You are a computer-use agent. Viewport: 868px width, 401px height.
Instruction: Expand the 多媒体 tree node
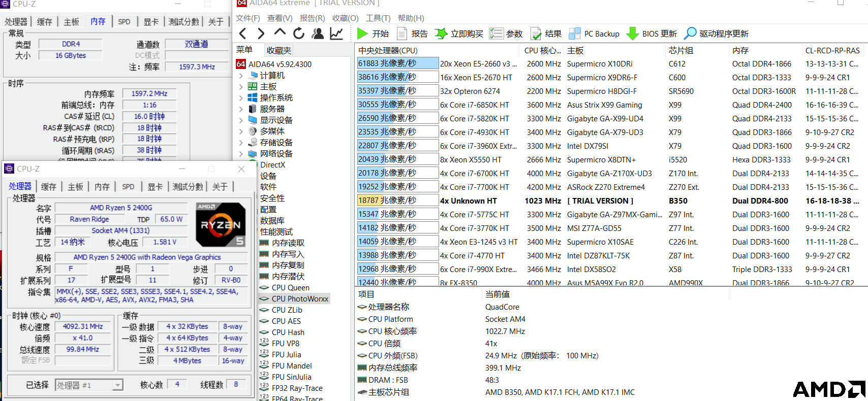[241, 131]
